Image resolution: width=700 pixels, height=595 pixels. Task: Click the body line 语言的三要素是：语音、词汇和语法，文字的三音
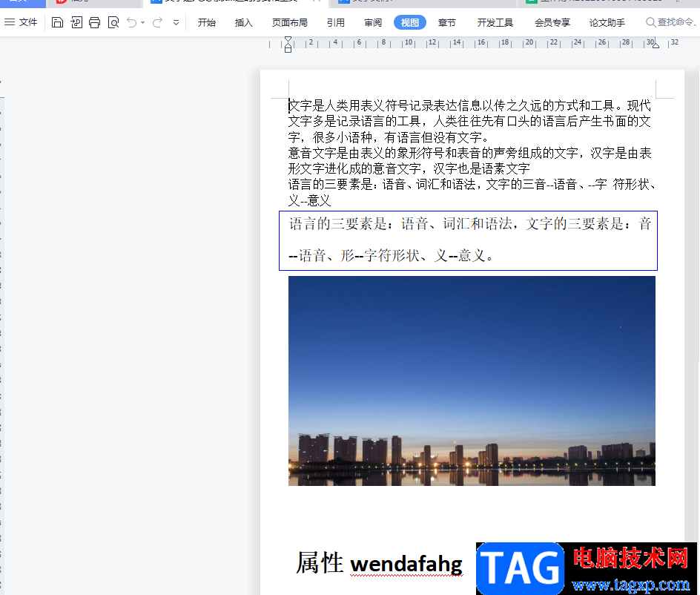pos(472,185)
